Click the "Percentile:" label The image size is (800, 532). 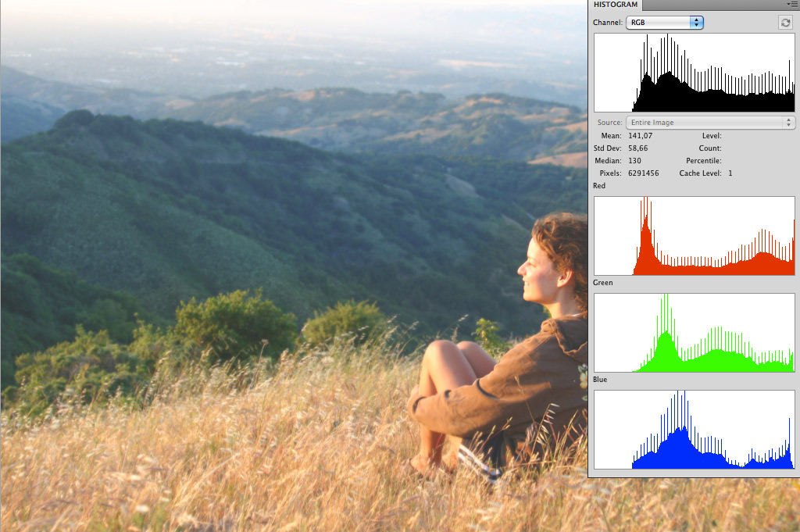click(x=704, y=161)
